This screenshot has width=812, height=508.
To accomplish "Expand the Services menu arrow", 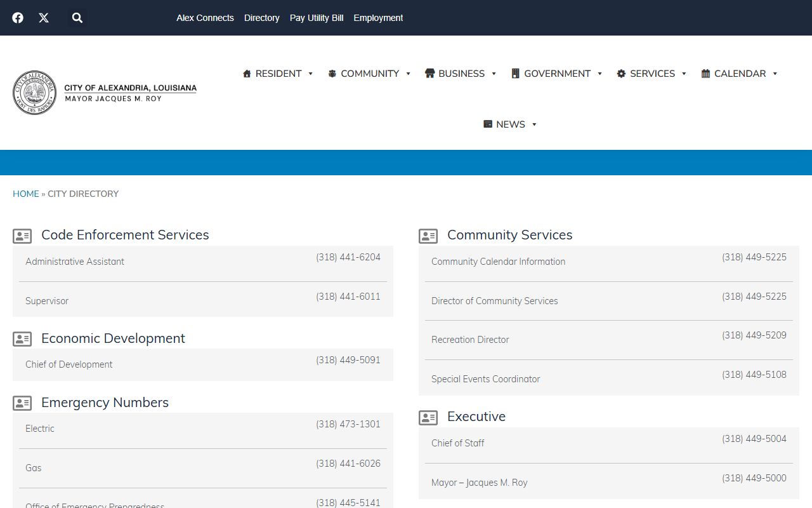I will (x=684, y=74).
